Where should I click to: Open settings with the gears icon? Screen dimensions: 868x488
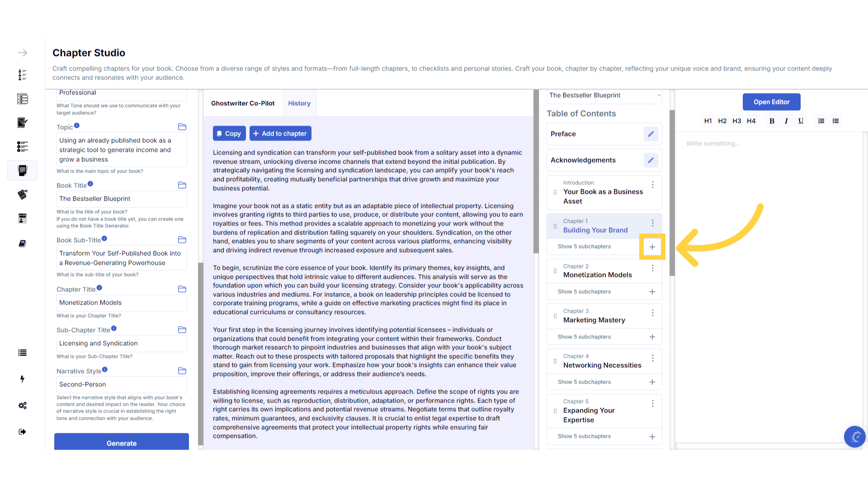pos(23,405)
